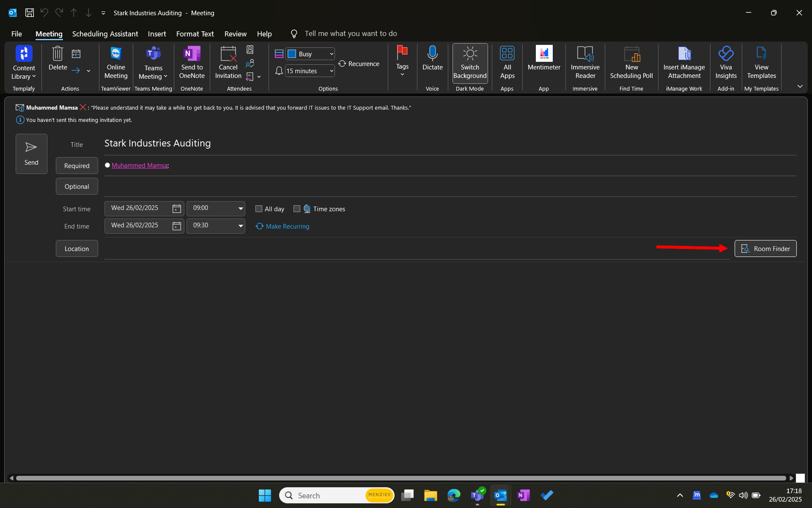Expand the 09:00 start time dropdown
Image resolution: width=812 pixels, height=508 pixels.
[x=240, y=208]
